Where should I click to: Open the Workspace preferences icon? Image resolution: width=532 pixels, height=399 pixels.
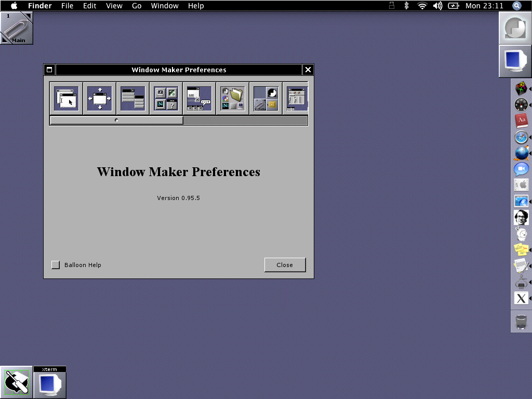265,98
